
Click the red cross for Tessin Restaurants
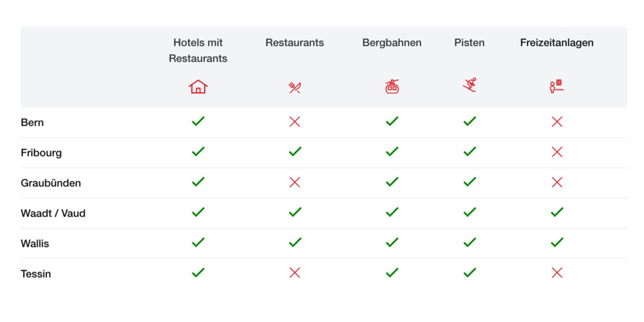click(295, 273)
